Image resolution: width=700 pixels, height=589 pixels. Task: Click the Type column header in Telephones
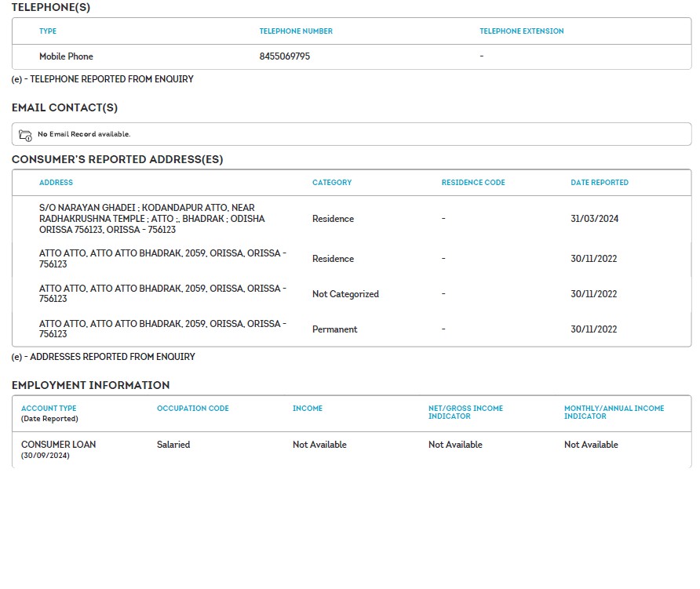pos(48,31)
